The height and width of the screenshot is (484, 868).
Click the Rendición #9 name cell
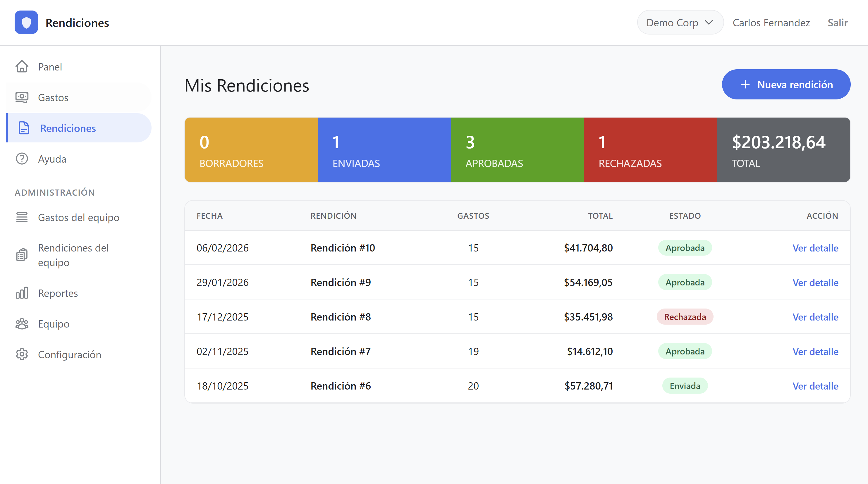(x=341, y=282)
